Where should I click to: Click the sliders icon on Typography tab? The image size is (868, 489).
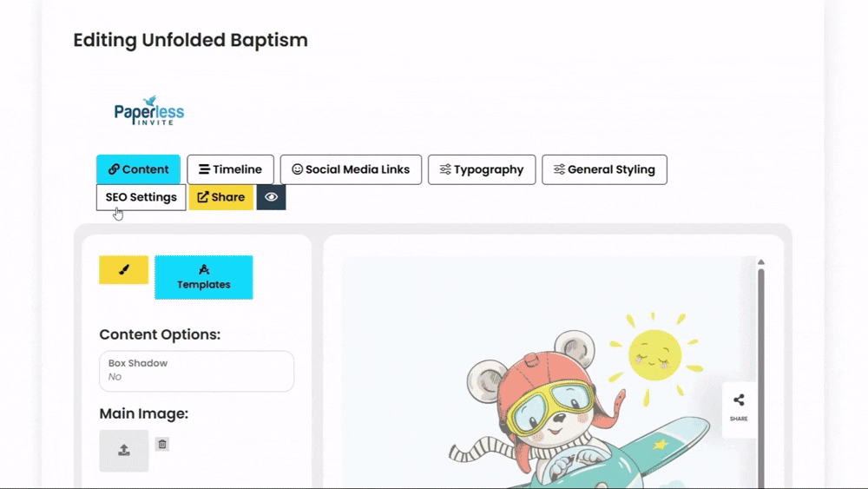point(445,169)
